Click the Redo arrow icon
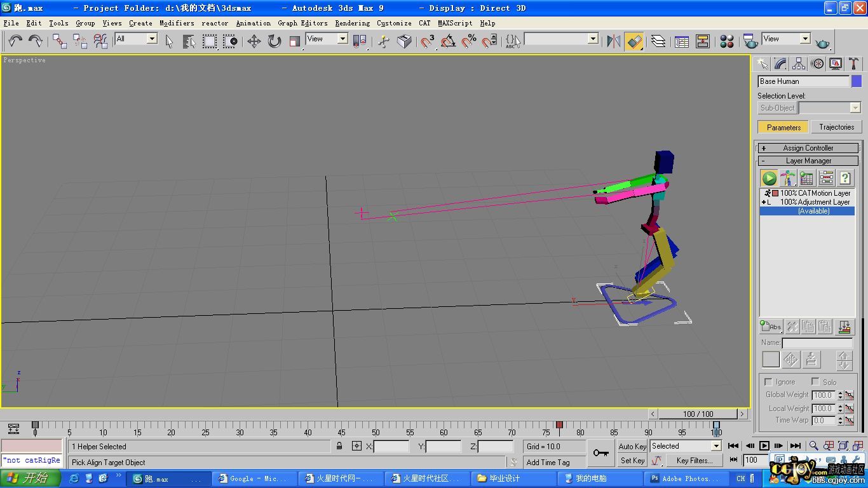 [x=36, y=41]
